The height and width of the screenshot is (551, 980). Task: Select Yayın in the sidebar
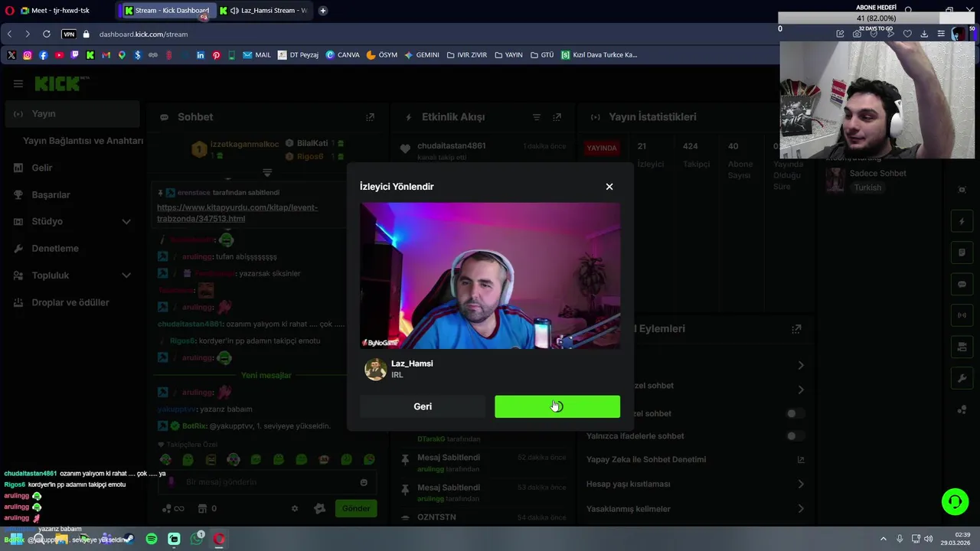(x=70, y=114)
